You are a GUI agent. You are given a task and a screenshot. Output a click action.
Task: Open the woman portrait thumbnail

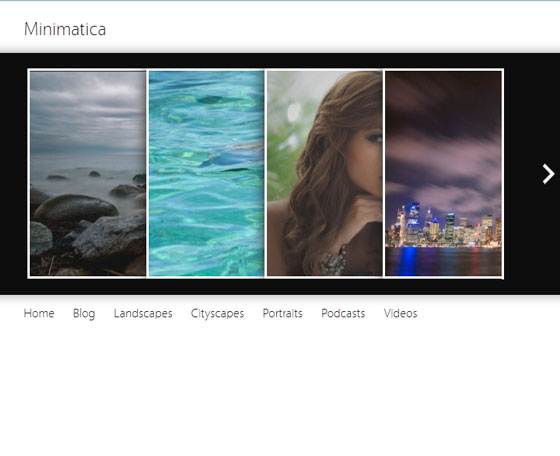click(x=325, y=173)
